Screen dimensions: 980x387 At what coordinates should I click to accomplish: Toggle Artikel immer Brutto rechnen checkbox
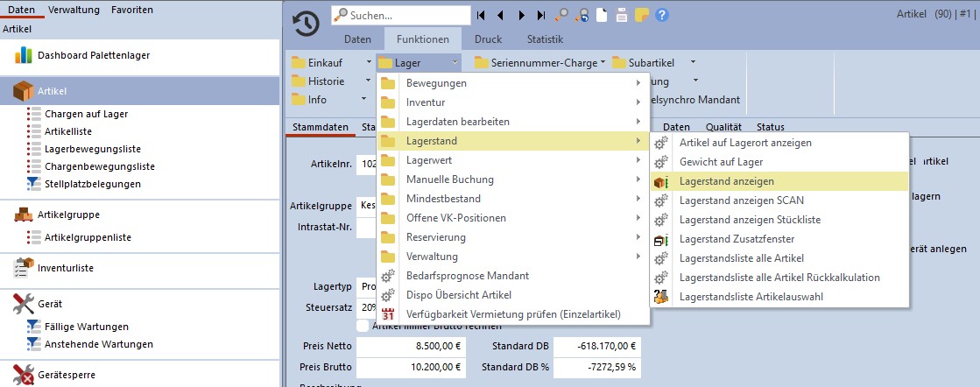point(362,325)
